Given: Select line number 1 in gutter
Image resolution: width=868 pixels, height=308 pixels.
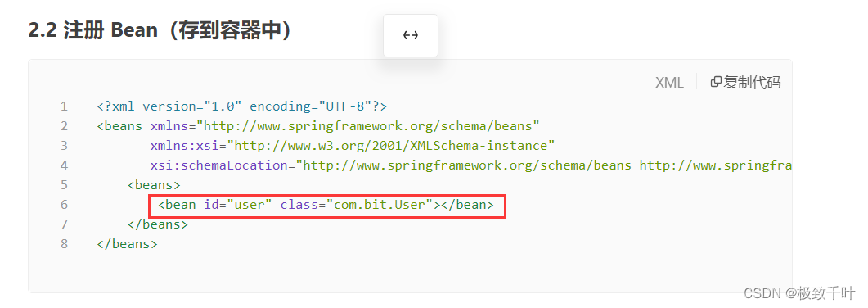Looking at the screenshot, I should 64,106.
